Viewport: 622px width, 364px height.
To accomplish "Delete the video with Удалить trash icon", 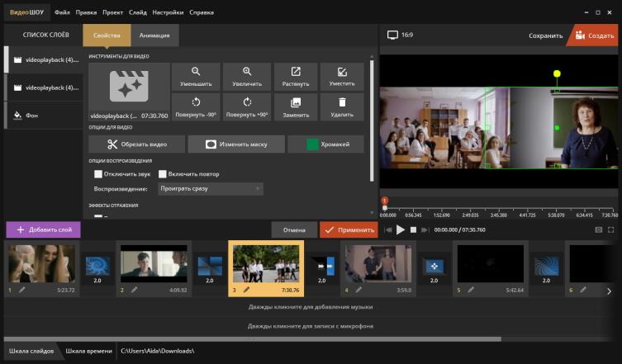I will (x=342, y=107).
